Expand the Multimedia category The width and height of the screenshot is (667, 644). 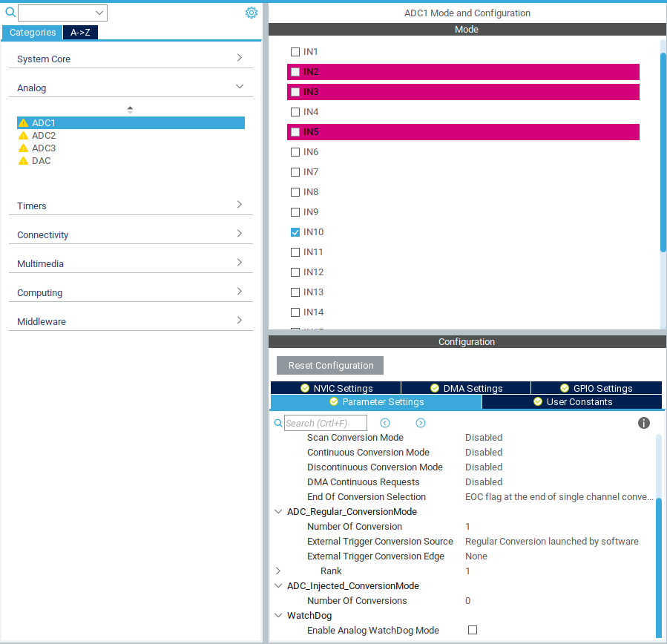point(240,262)
